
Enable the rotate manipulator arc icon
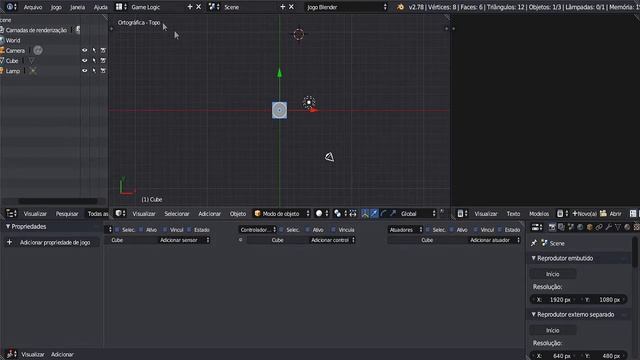click(383, 213)
